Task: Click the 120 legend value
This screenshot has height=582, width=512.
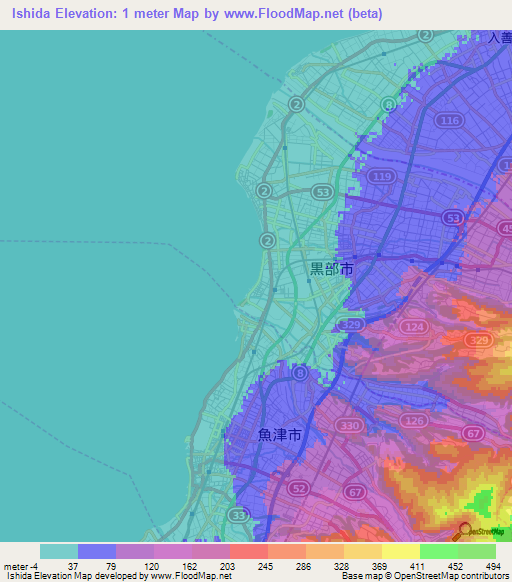Action: click(x=151, y=566)
